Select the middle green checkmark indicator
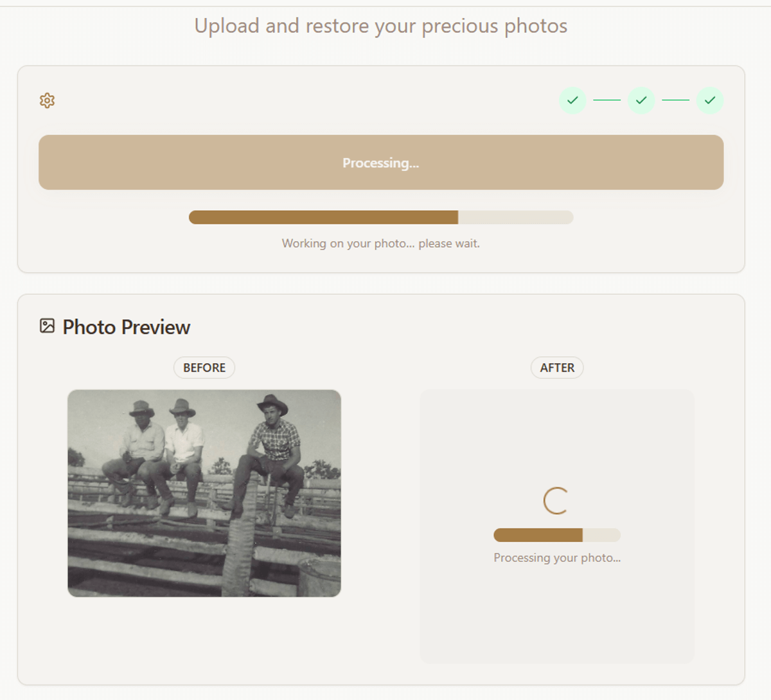Screen dimensions: 771x700 coord(641,100)
